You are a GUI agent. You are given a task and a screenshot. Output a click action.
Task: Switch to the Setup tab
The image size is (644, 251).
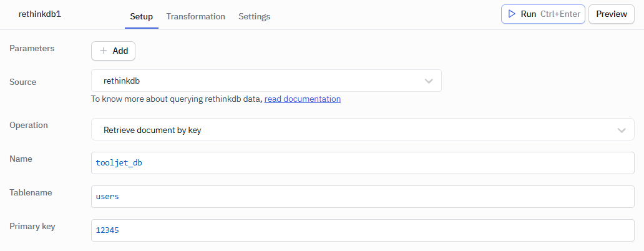(141, 17)
